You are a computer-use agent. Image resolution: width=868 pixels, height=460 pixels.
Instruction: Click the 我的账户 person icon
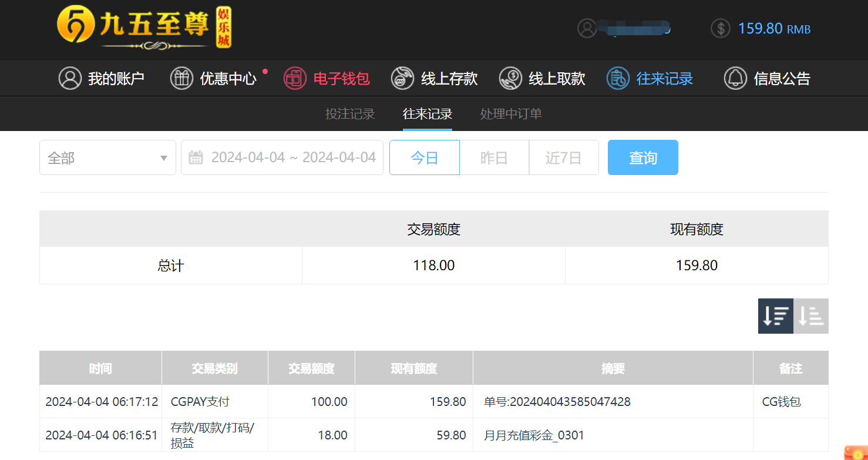pyautogui.click(x=70, y=78)
